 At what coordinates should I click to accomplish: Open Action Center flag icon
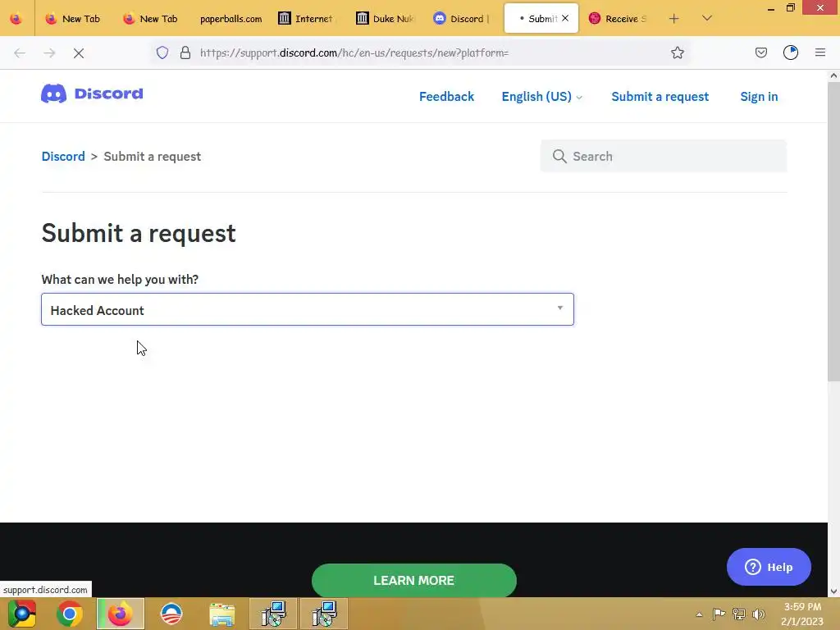coord(719,614)
